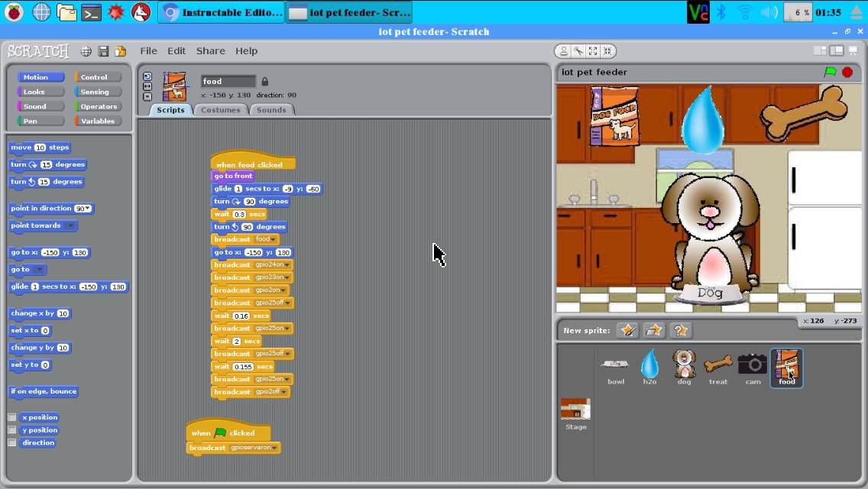Screen dimensions: 868x489
Task: Show the Control blocks category
Action: (x=98, y=77)
